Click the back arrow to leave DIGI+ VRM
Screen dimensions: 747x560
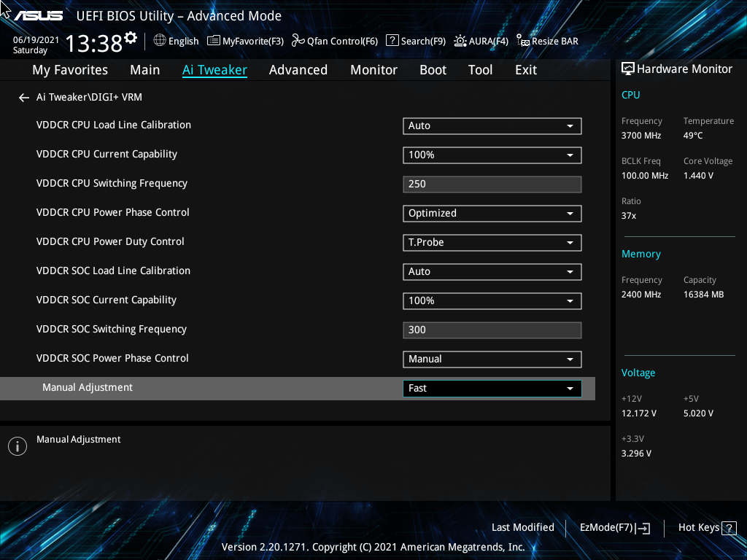click(23, 97)
